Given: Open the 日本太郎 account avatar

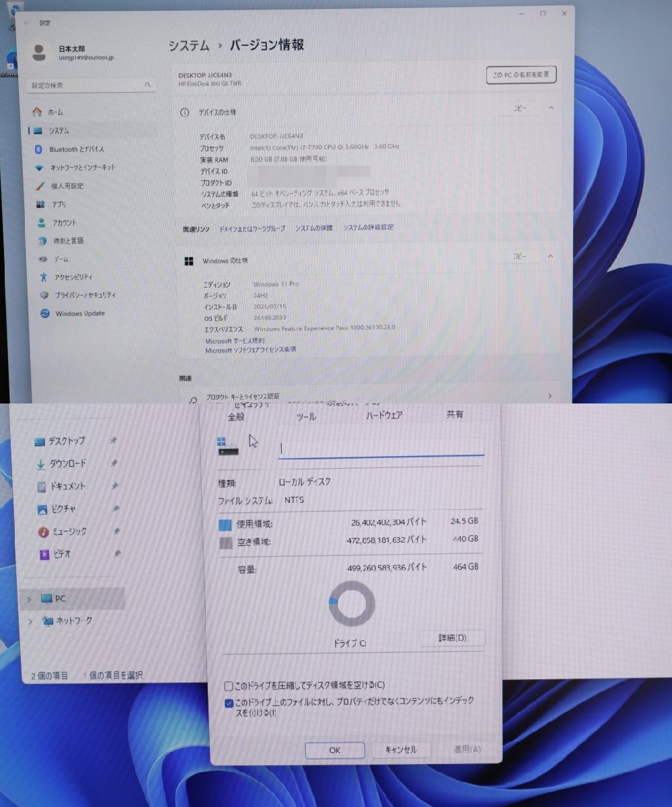Looking at the screenshot, I should 40,52.
